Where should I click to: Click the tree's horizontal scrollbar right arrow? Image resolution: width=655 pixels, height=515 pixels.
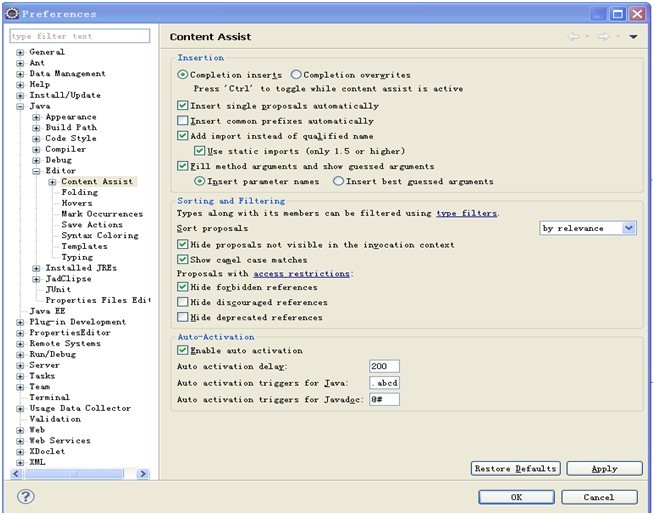coord(142,474)
